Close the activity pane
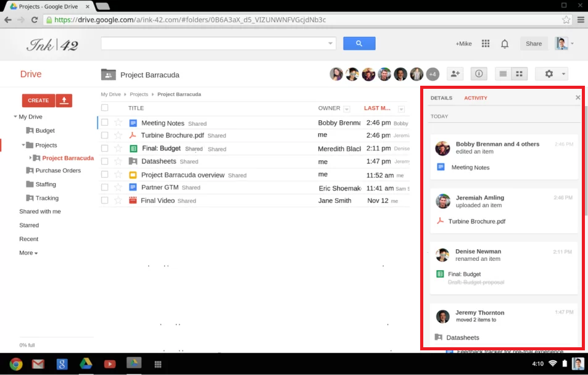The height and width of the screenshot is (375, 588). (578, 97)
